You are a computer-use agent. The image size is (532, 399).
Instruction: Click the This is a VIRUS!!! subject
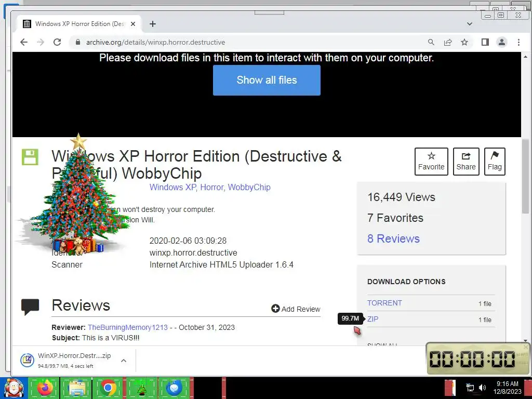(111, 338)
